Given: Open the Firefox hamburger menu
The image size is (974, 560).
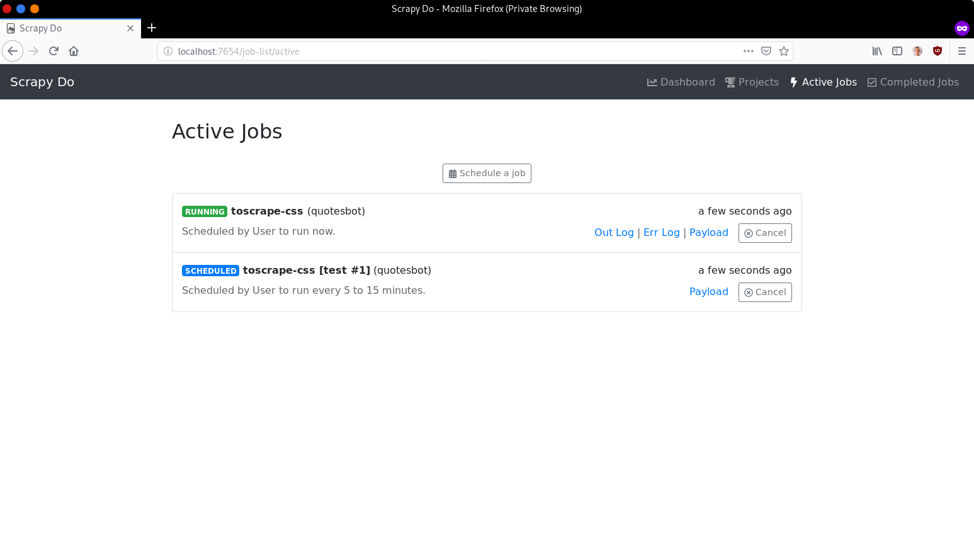Looking at the screenshot, I should point(962,51).
